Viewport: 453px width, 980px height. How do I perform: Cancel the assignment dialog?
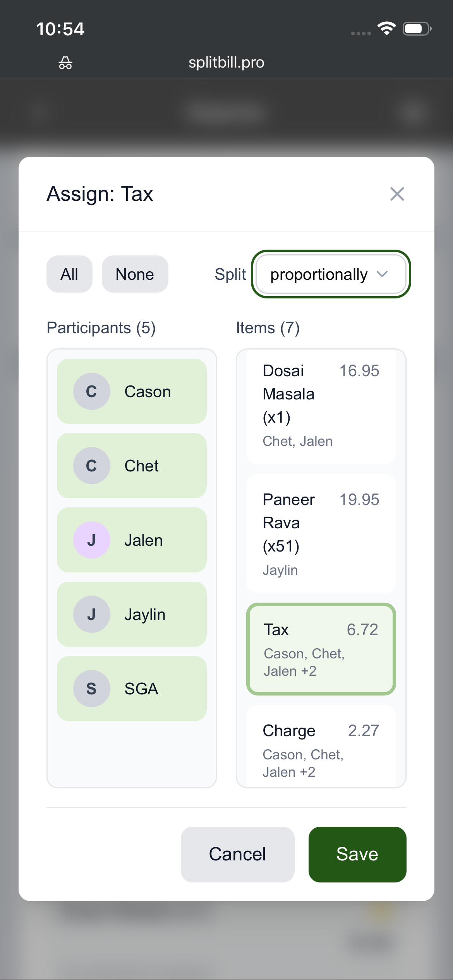point(237,854)
